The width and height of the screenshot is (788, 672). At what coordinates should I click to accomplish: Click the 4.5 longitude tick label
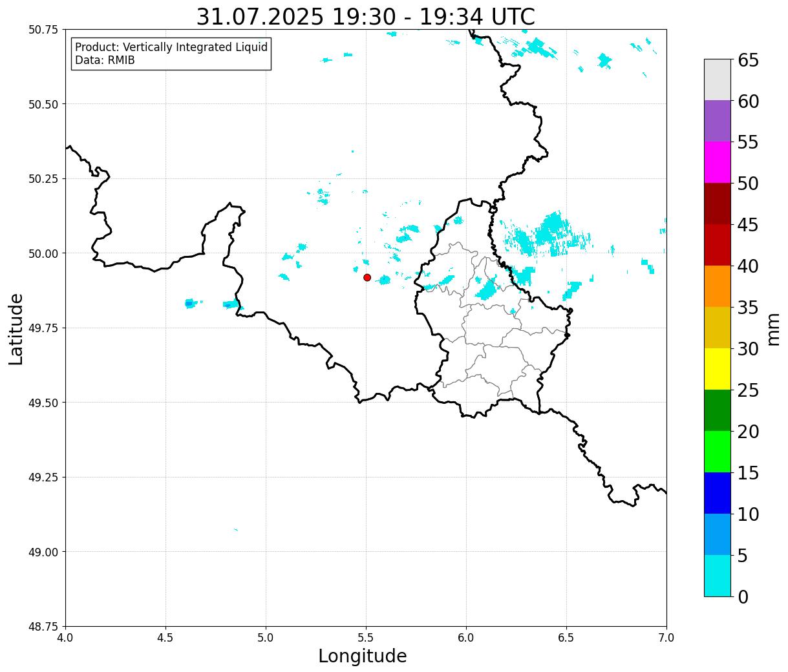point(165,638)
